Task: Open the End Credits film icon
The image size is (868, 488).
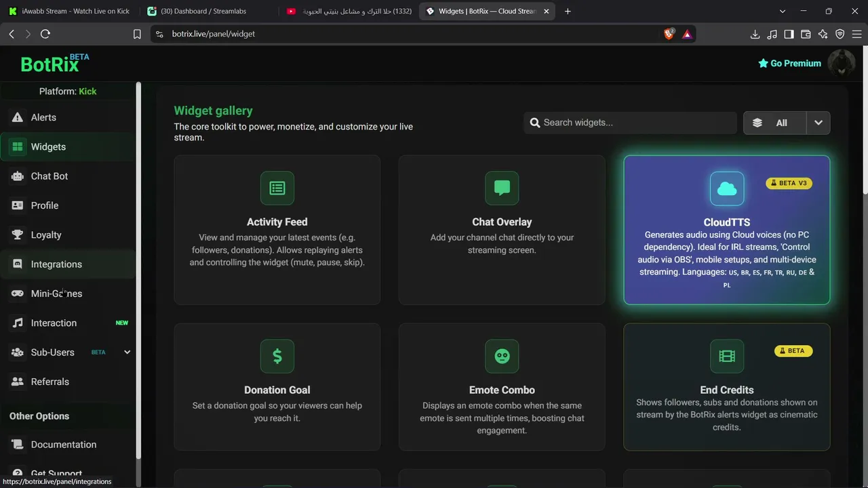Action: click(x=727, y=357)
